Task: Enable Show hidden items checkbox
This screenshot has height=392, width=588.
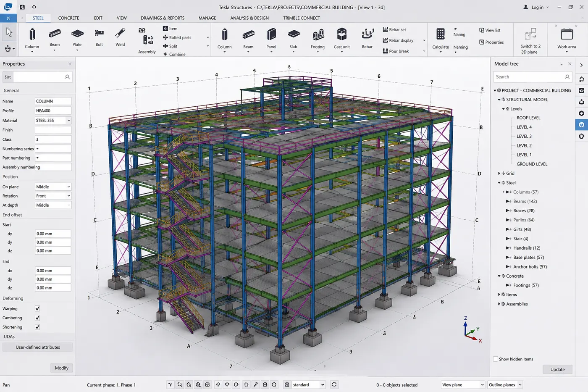Action: [x=496, y=359]
